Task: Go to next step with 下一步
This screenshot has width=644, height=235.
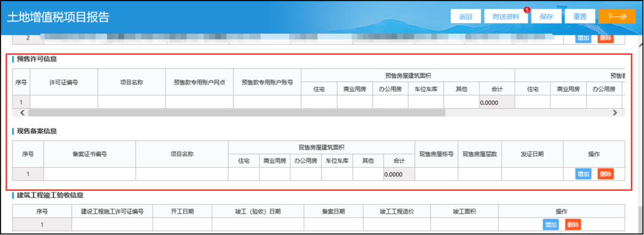Action: point(617,17)
